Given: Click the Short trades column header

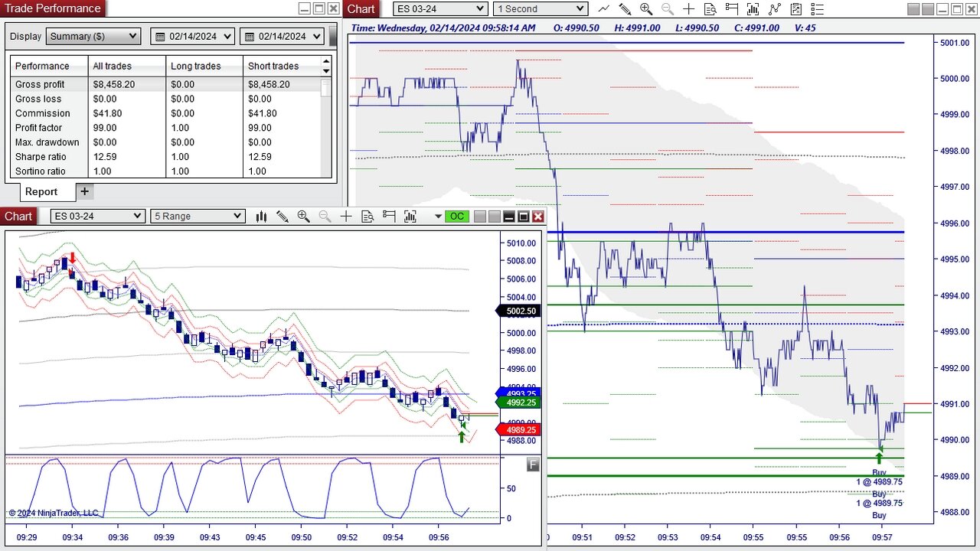Looking at the screenshot, I should point(282,66).
